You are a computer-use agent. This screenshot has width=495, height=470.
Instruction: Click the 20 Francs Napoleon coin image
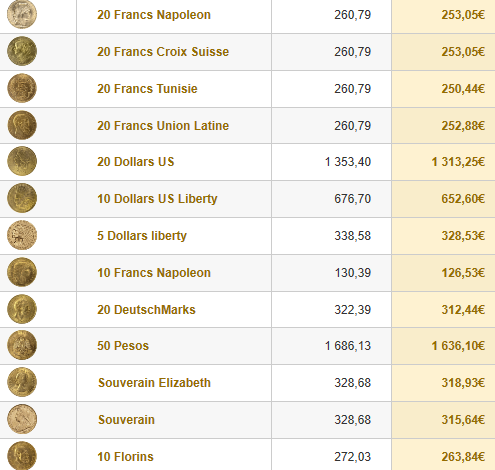(x=22, y=14)
